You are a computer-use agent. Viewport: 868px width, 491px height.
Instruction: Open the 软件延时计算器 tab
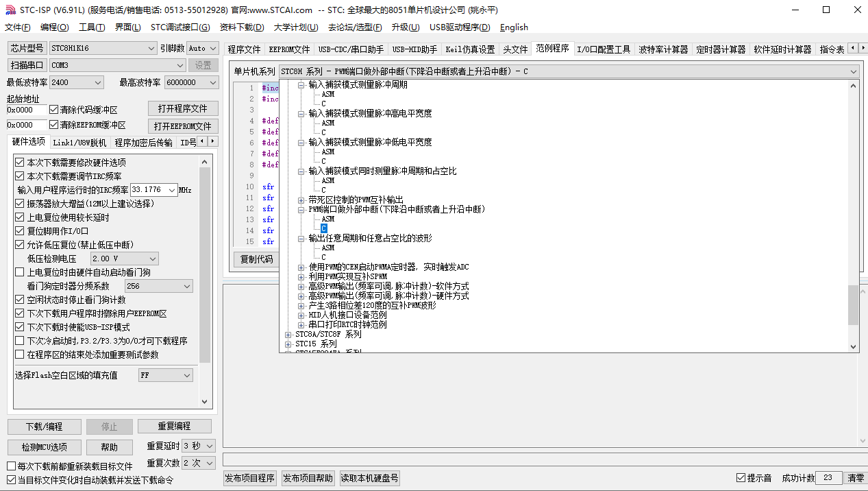783,49
